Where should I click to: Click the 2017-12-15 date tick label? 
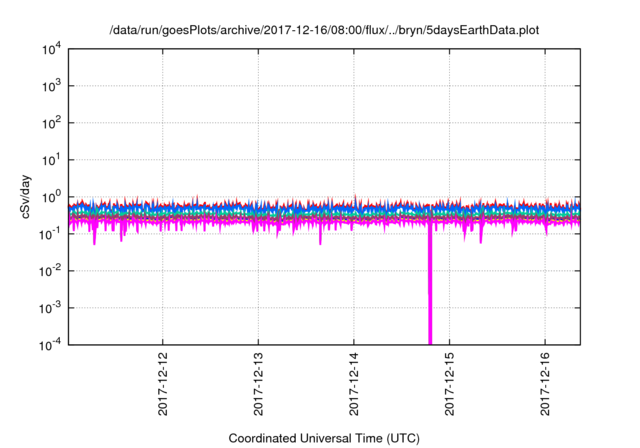[449, 384]
